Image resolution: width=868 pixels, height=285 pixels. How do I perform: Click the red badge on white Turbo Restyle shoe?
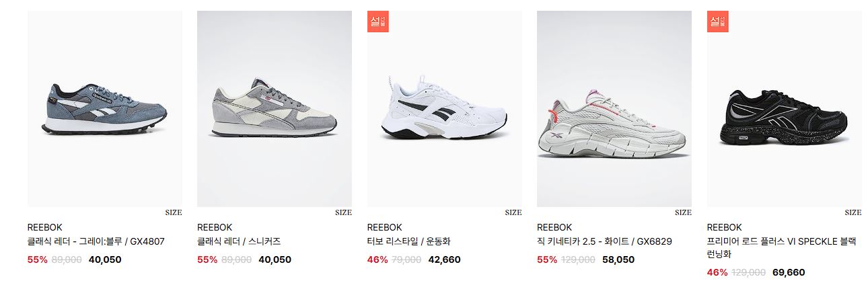click(378, 22)
